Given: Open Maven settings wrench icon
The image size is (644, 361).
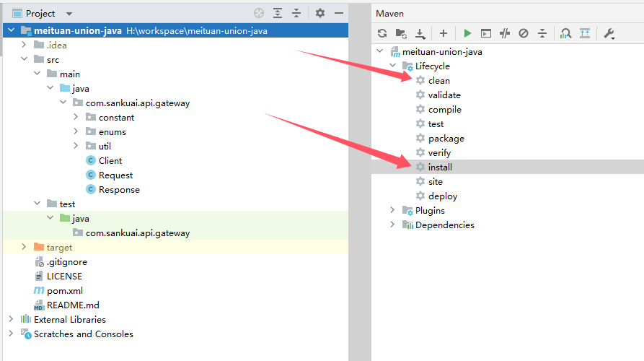Looking at the screenshot, I should pos(609,33).
